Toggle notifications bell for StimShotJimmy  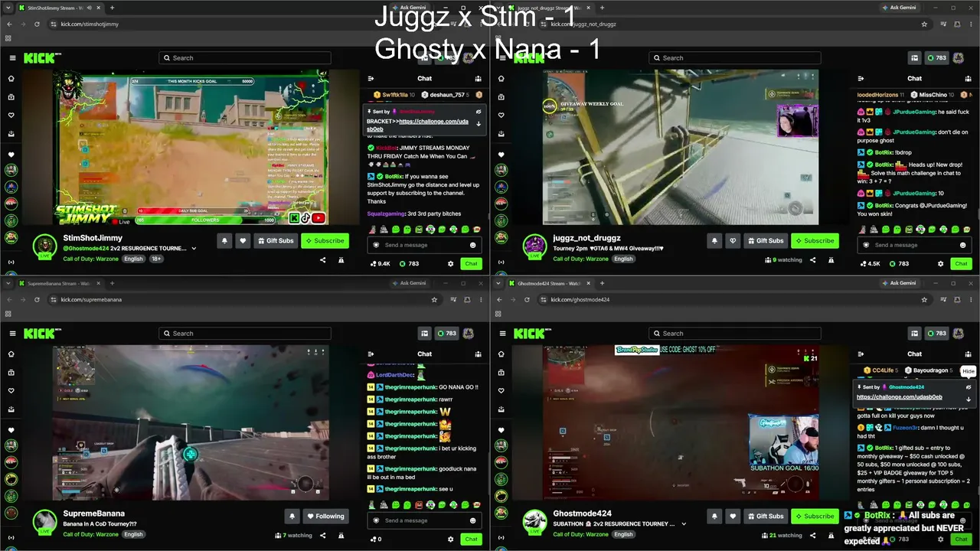pos(224,240)
